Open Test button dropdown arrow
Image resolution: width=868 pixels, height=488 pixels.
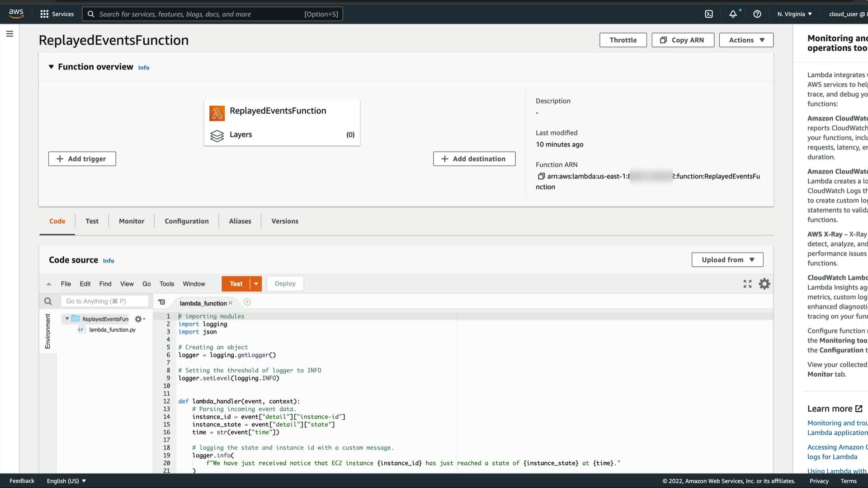click(256, 284)
